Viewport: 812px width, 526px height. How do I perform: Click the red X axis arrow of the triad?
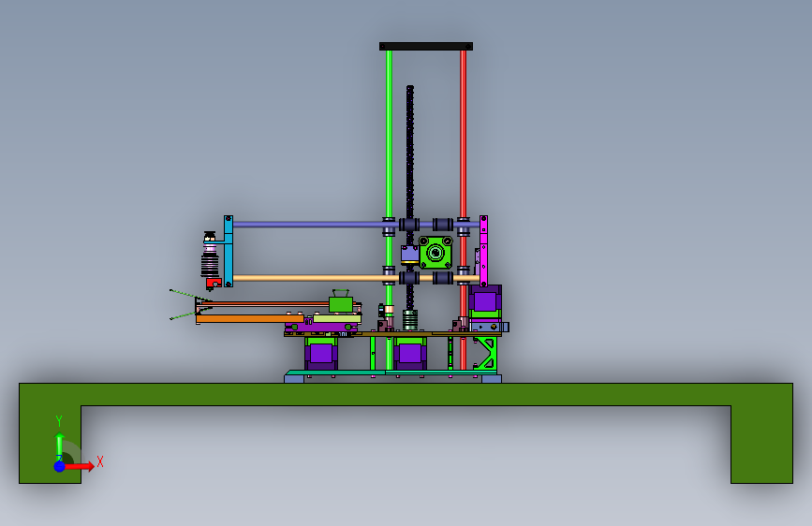(x=81, y=466)
